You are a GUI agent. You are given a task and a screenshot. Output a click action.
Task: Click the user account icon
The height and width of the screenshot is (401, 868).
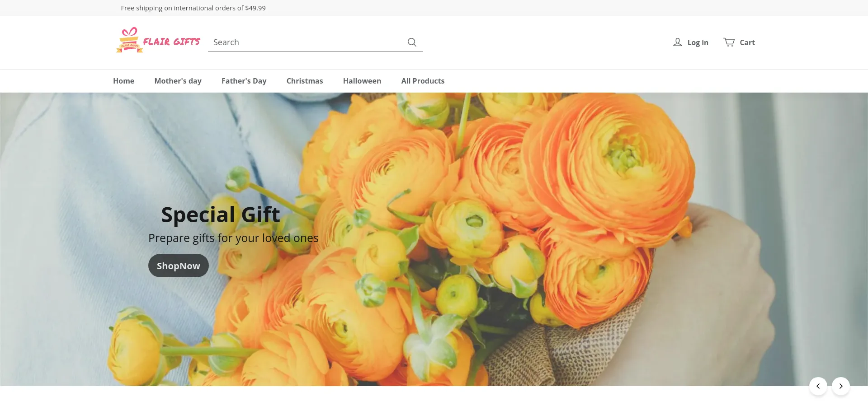(677, 42)
